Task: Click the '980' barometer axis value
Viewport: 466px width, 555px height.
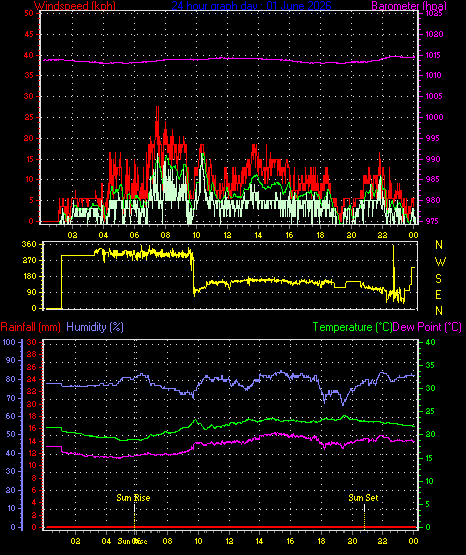Action: tap(433, 200)
